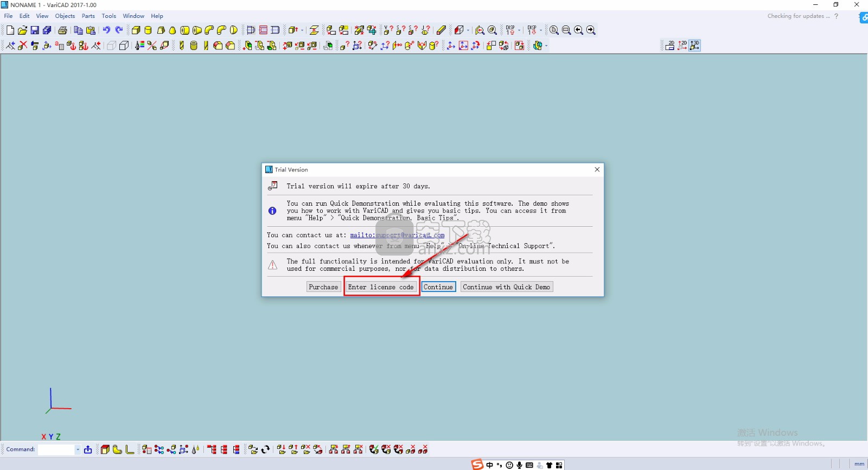Open the support mailto link
This screenshot has width=868, height=470.
click(x=397, y=236)
